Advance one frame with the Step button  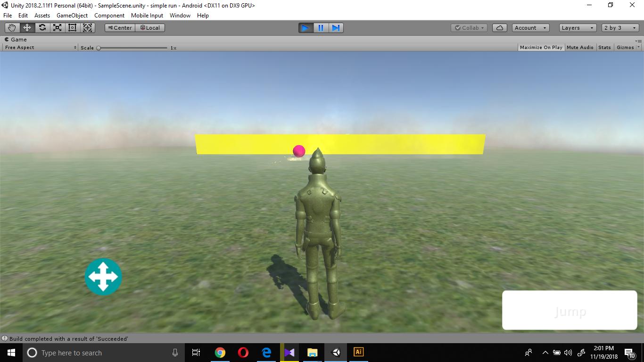coord(336,28)
